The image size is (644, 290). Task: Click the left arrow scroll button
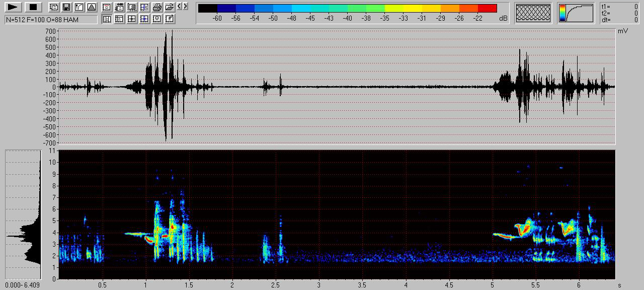[180, 7]
